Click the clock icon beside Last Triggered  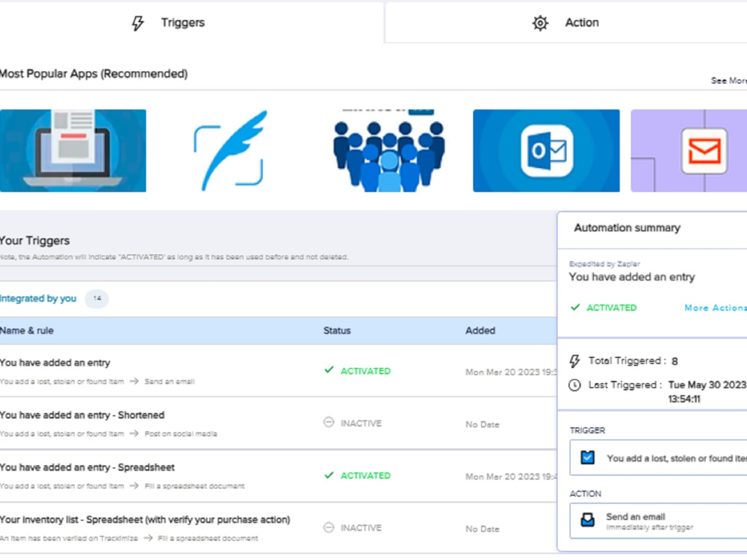[574, 385]
